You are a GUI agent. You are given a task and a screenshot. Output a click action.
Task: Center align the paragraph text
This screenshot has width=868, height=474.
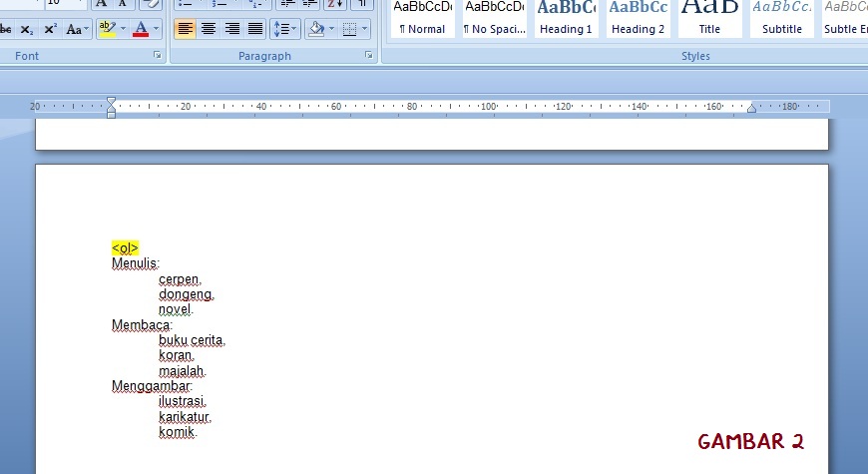tap(209, 29)
